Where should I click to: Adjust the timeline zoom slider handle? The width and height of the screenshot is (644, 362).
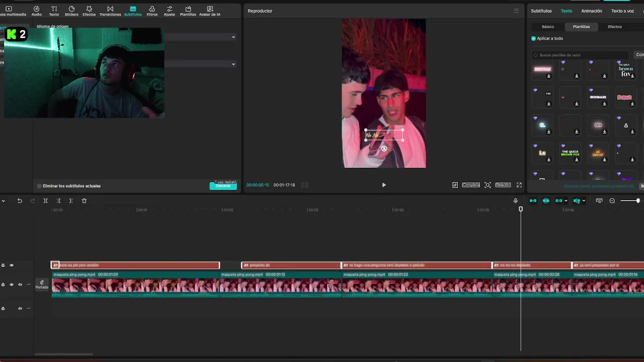[637, 201]
